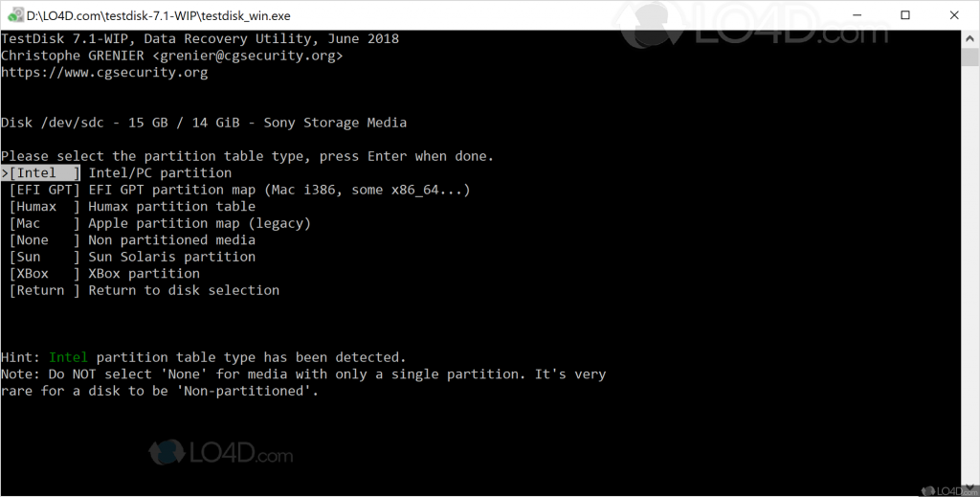Click the 'Please select the partition table type' prompt

[x=248, y=156]
